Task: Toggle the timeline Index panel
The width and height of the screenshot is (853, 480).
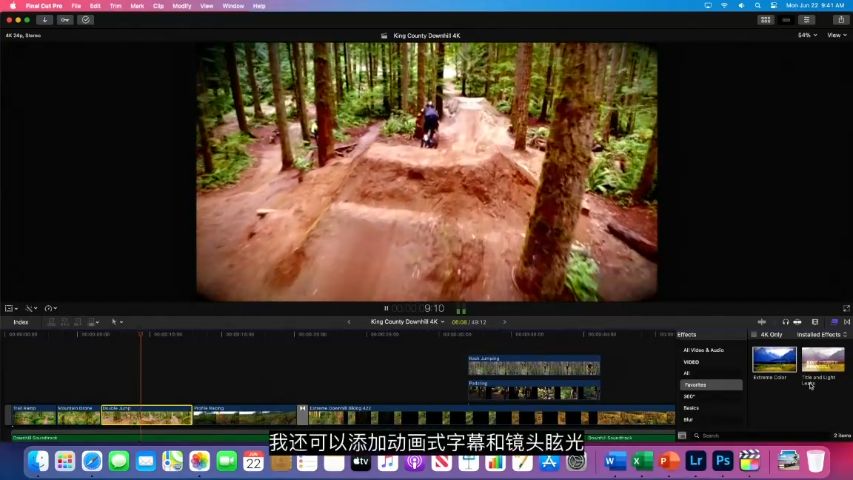Action: [20, 322]
